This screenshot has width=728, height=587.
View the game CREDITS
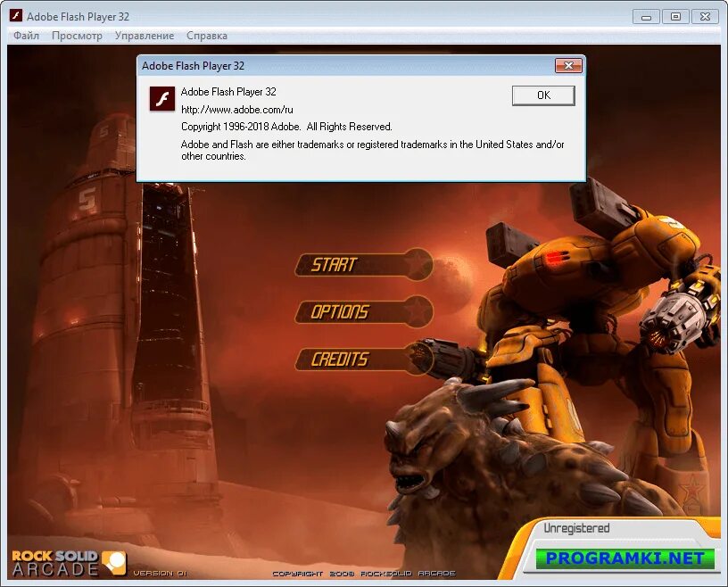click(364, 359)
